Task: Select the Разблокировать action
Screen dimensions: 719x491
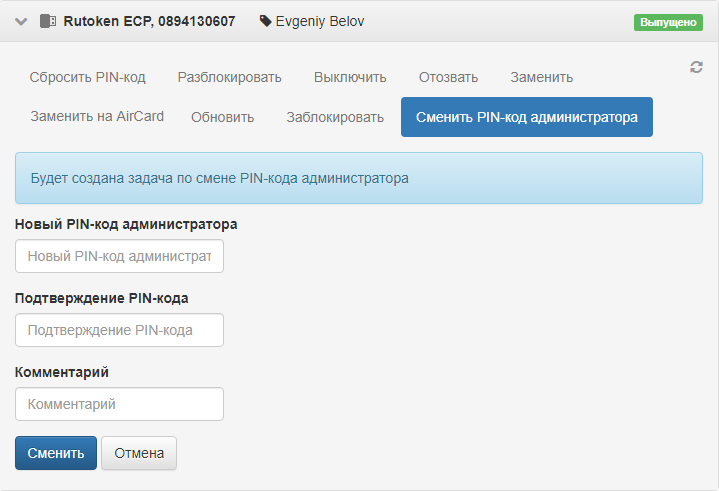Action: coord(229,77)
